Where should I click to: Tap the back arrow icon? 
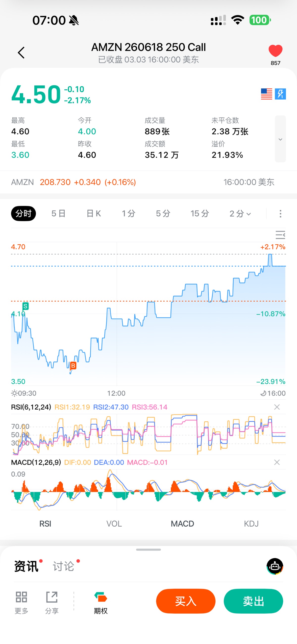(x=21, y=52)
